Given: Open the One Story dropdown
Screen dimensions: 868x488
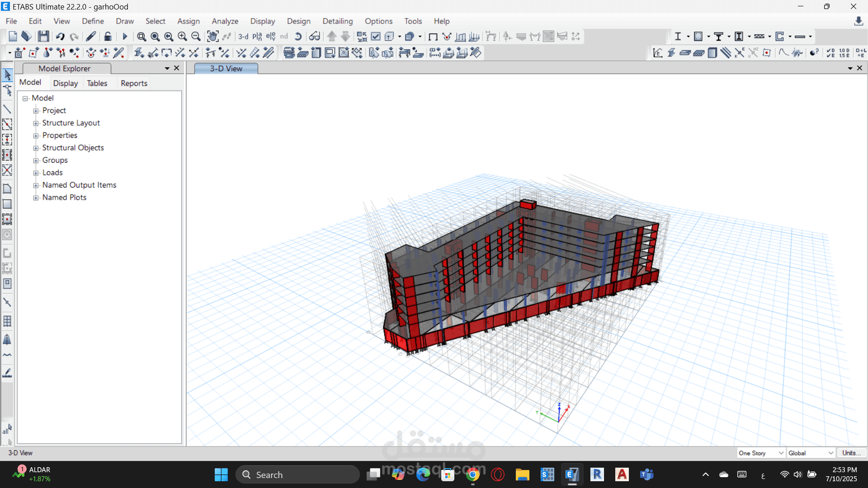Looking at the screenshot, I should point(761,453).
